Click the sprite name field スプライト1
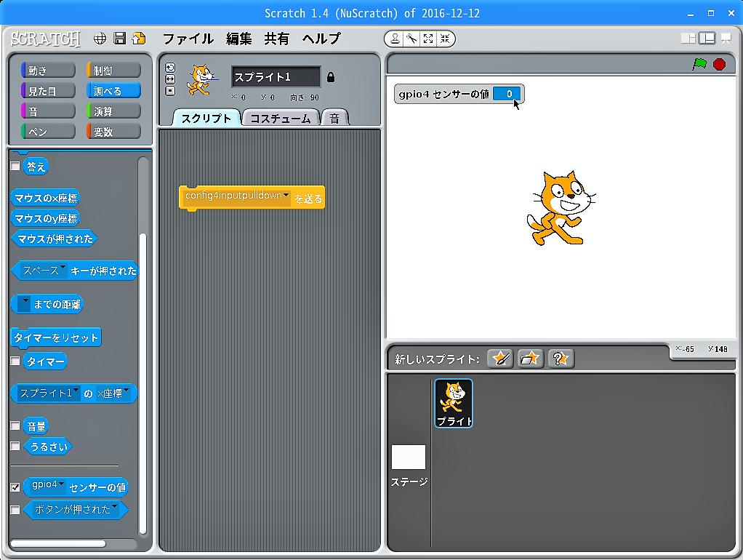The width and height of the screenshot is (743, 560). coord(276,77)
